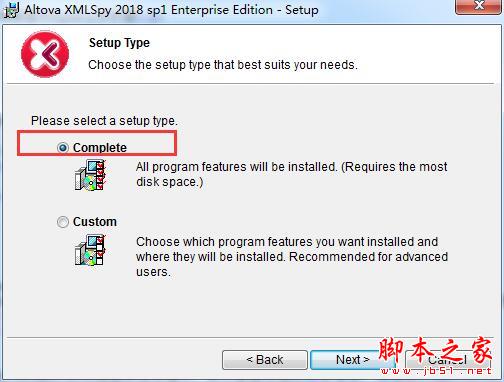Click the Complete option label text
Viewport: 504px width, 382px height.
coord(100,148)
